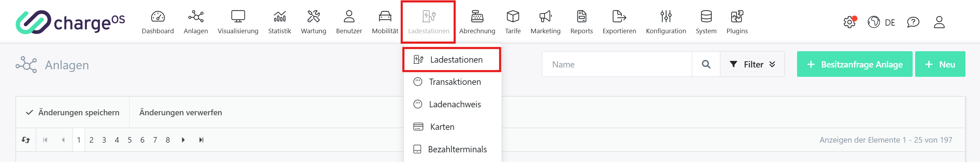
Task: Open Mobilität car icon
Action: [385, 17]
